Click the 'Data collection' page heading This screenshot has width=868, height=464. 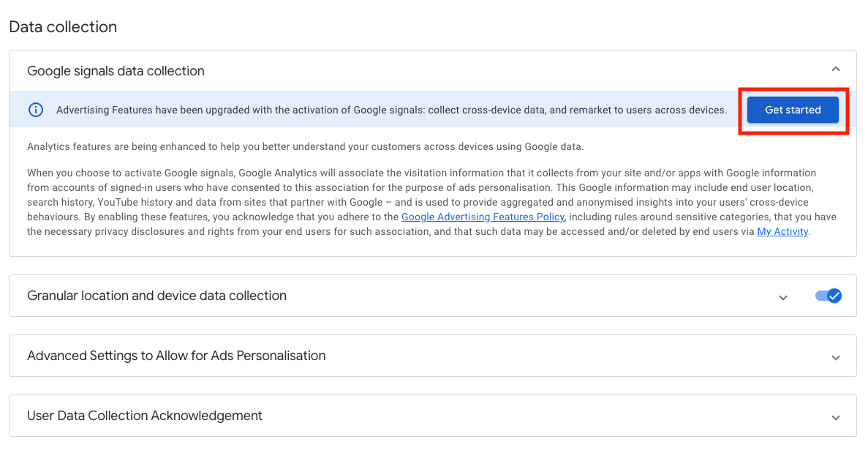click(63, 26)
